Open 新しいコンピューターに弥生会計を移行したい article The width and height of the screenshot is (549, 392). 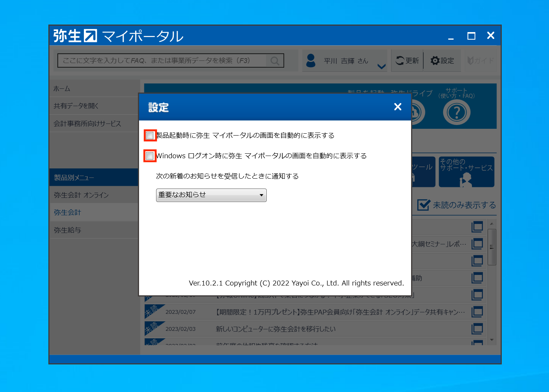click(x=275, y=329)
